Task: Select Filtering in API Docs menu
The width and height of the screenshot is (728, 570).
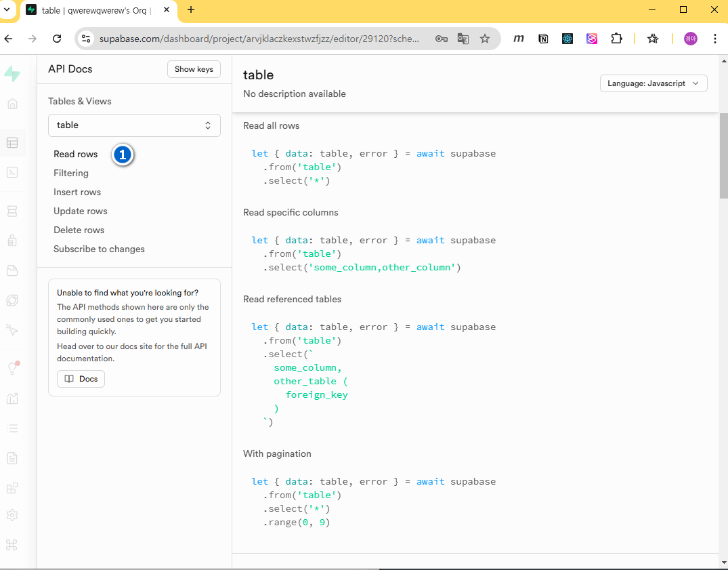Action: tap(71, 173)
